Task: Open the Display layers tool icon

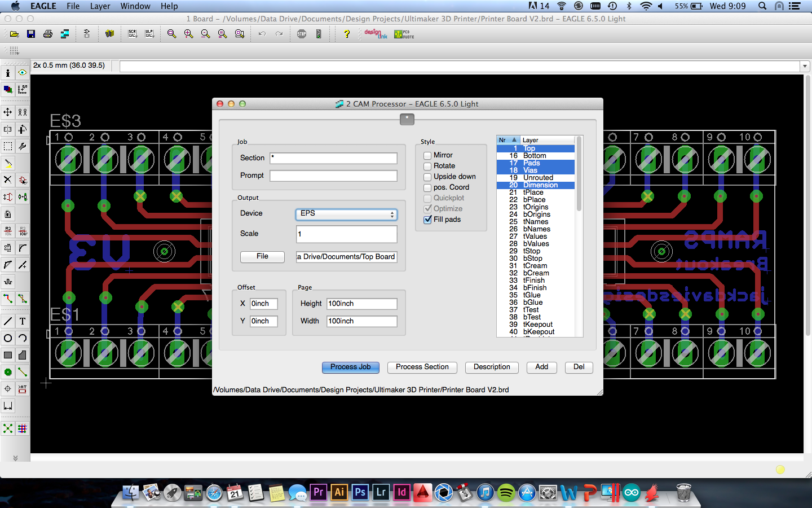Action: [x=8, y=89]
